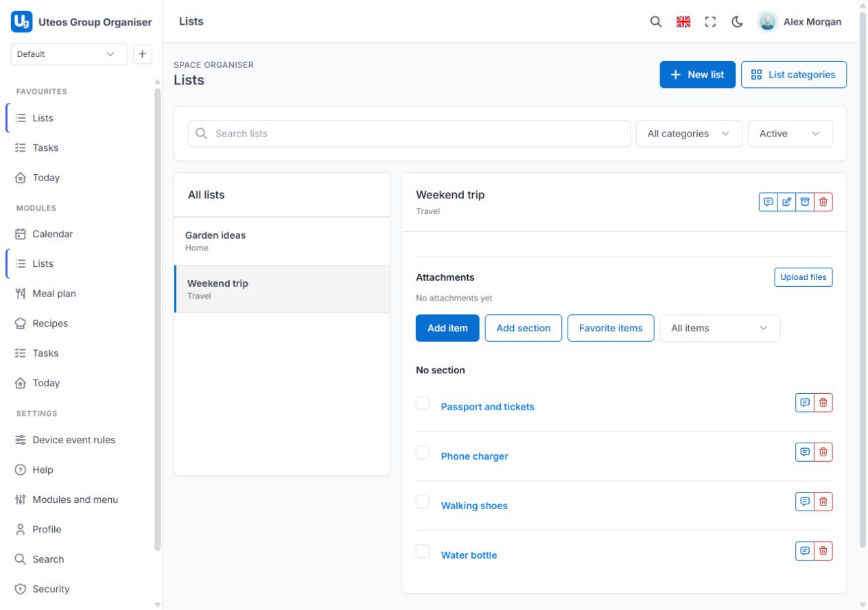This screenshot has width=868, height=610.
Task: Open the Active status filter dropdown
Action: pyautogui.click(x=790, y=134)
